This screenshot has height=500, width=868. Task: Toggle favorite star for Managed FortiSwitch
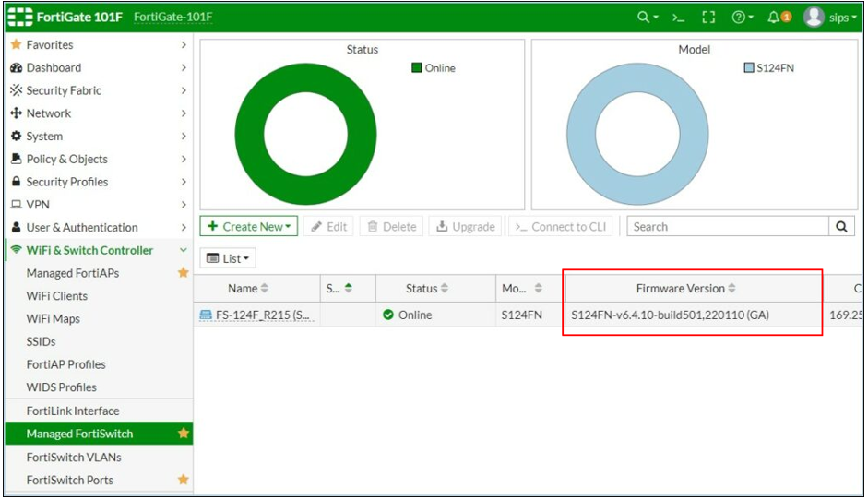[x=184, y=433]
